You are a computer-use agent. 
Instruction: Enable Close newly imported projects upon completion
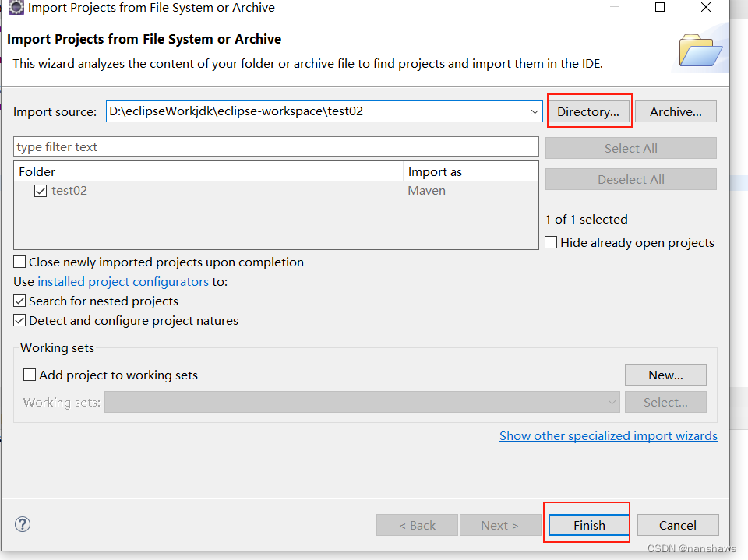pos(19,262)
